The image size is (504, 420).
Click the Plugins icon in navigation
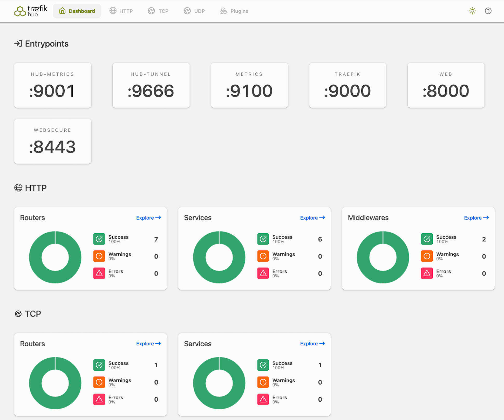click(x=223, y=11)
